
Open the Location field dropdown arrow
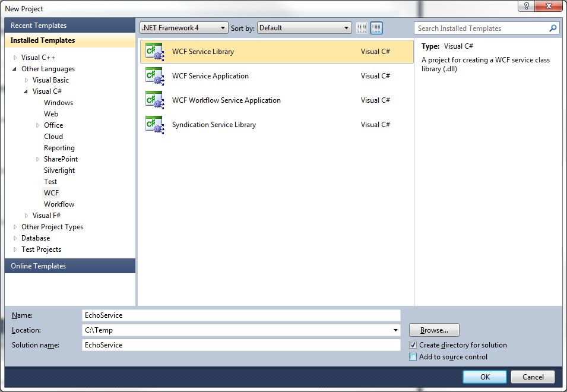395,330
